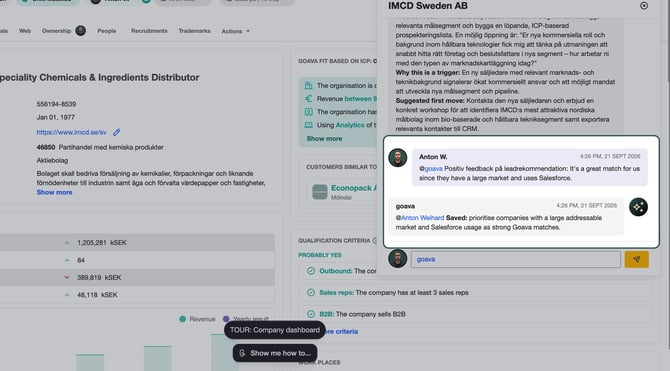Screen dimensions: 670x371
Task: Click the up arrow beside 84
Action: (67, 260)
